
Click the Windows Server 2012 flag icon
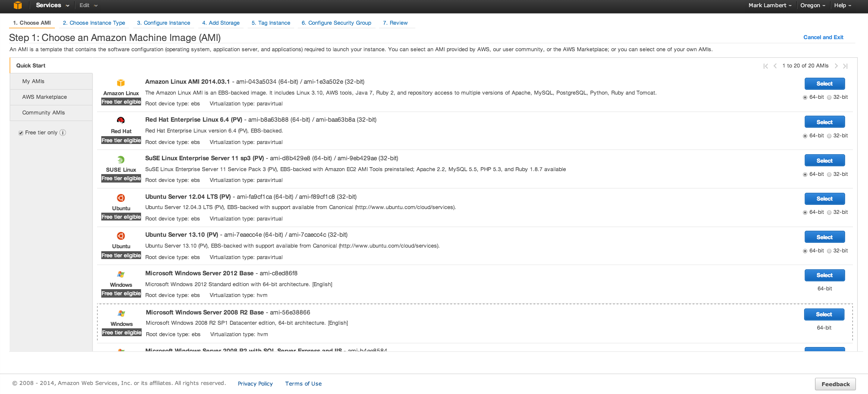click(x=121, y=274)
